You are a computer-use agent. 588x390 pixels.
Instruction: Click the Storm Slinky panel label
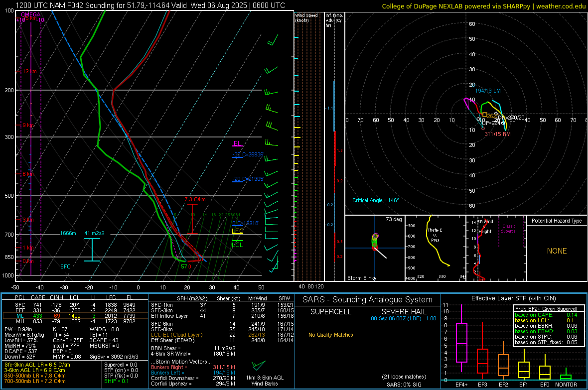coord(362,278)
